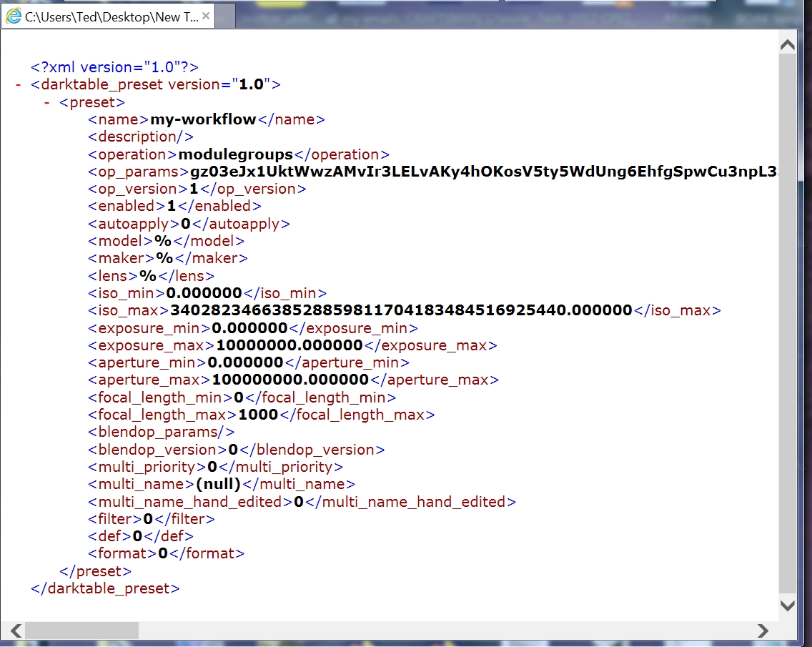
Task: Click the aperture_max 100000000.000000 value
Action: click(290, 380)
